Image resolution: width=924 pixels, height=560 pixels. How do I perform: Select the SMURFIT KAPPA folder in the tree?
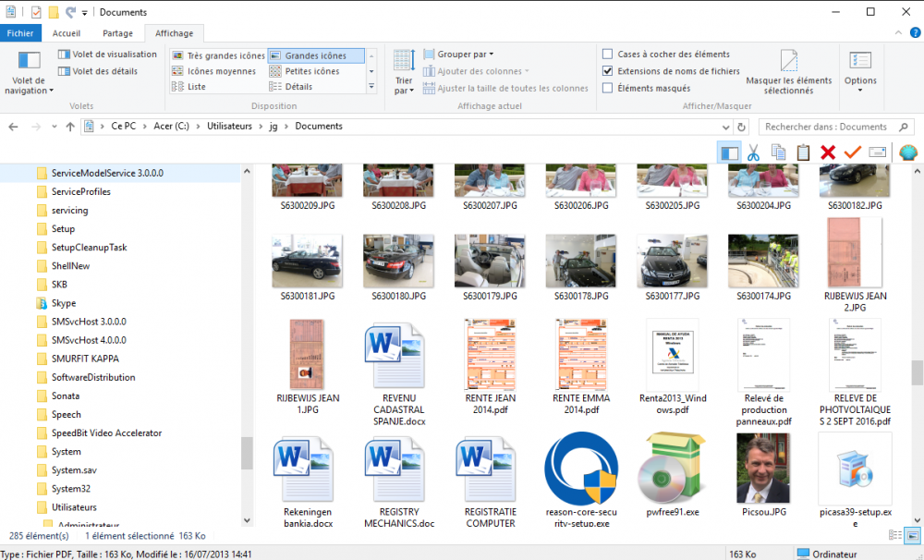click(85, 359)
